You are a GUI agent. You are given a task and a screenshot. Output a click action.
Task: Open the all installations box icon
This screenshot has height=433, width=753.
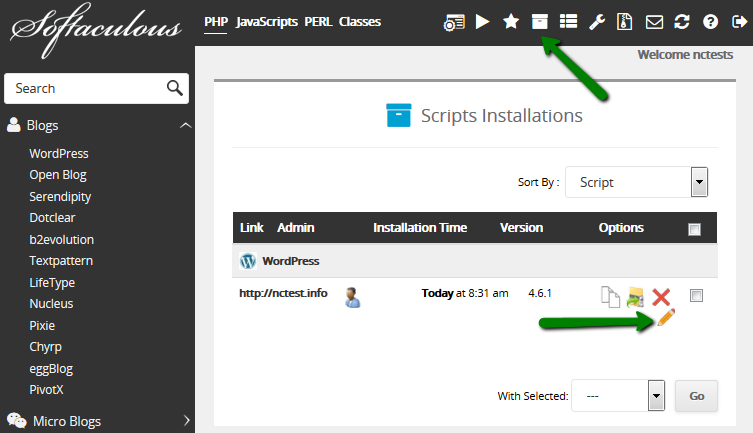tap(540, 22)
